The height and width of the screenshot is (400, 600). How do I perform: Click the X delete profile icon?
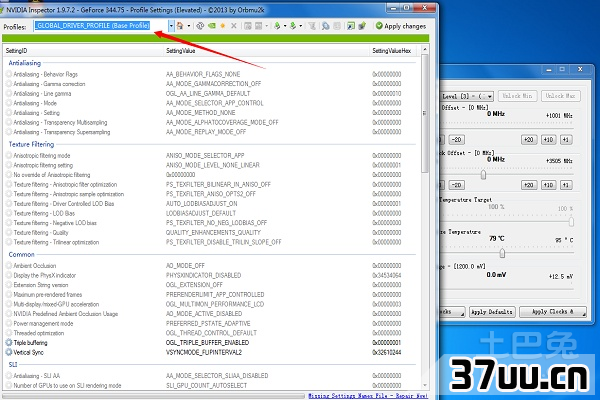[x=234, y=26]
